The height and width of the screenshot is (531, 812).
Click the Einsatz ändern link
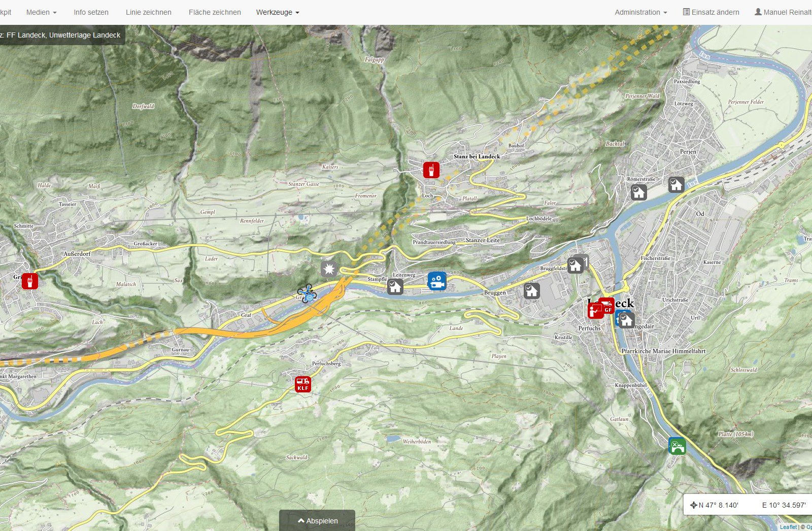711,12
